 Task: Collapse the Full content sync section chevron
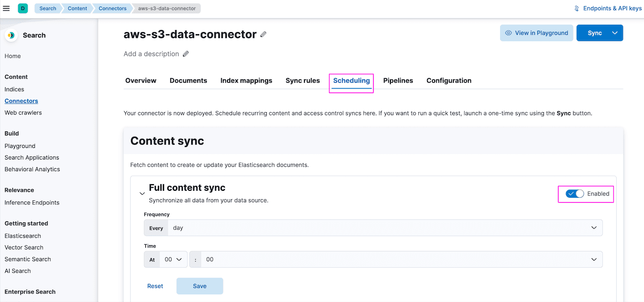(x=142, y=193)
